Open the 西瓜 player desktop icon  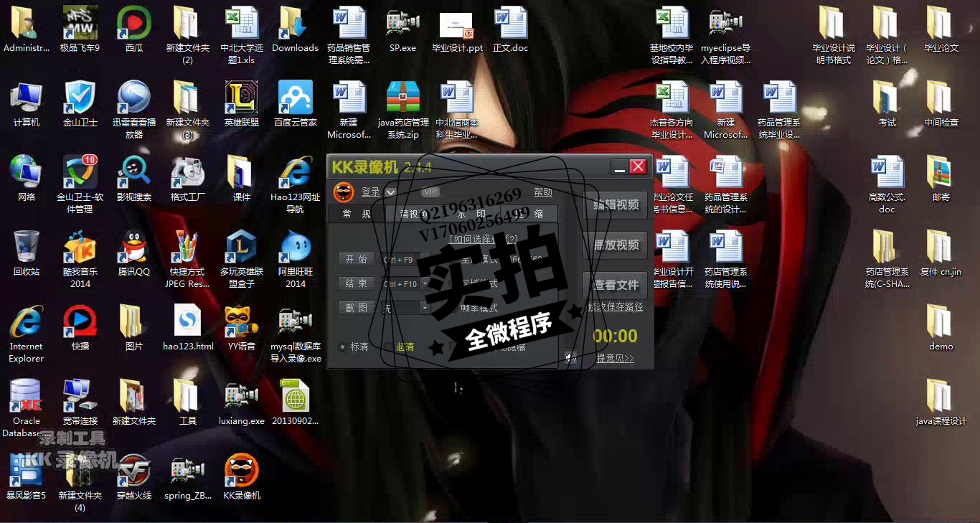coord(134,29)
